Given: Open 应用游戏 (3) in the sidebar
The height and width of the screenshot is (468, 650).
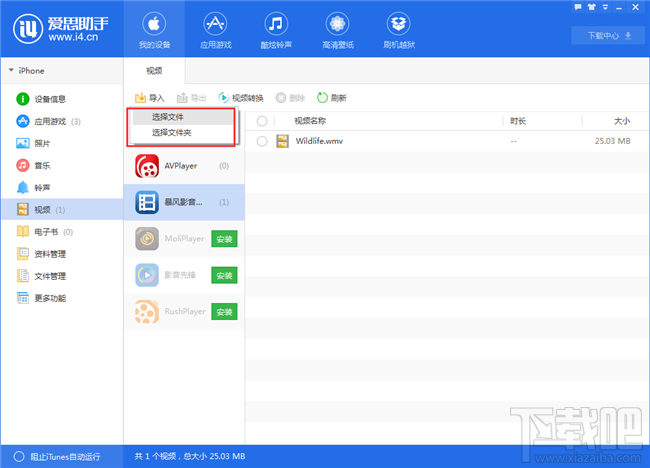Looking at the screenshot, I should click(62, 121).
